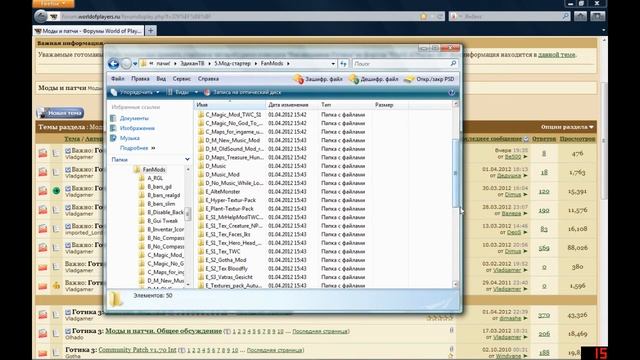Select B_bars_gd in folder tree
Screen dimensions: 640x360
[x=160, y=187]
